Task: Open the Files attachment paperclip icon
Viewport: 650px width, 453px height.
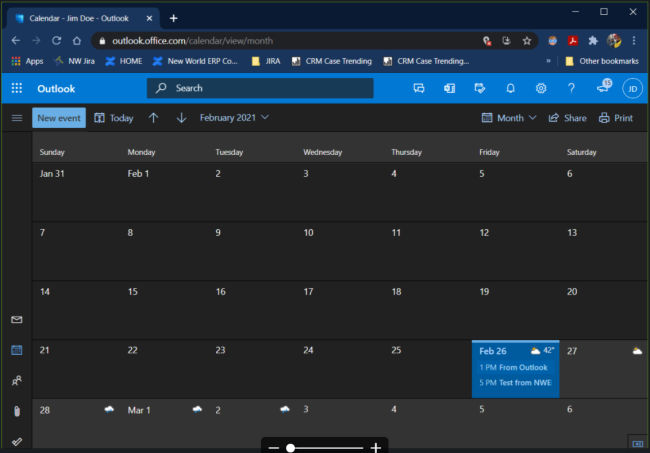Action: (x=16, y=411)
